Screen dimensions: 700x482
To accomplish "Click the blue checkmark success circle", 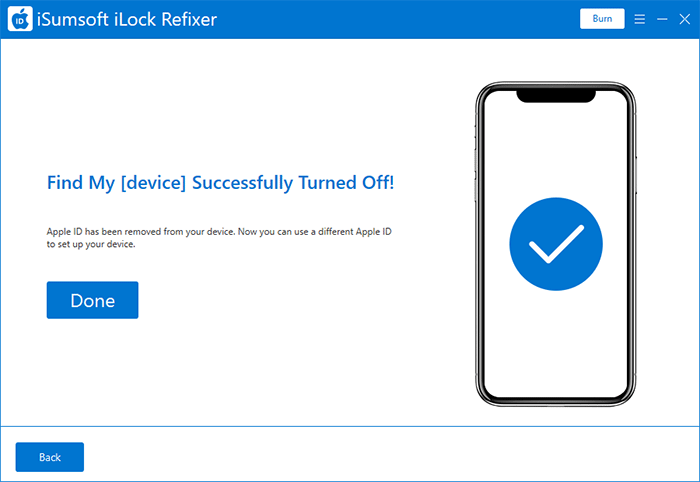I will (x=556, y=244).
